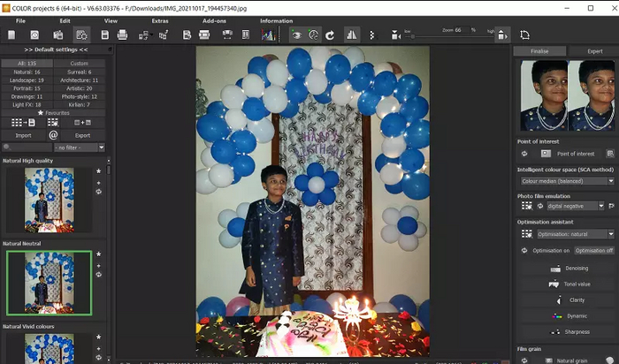Open the Add-ons menu
This screenshot has height=364, width=619.
point(213,19)
